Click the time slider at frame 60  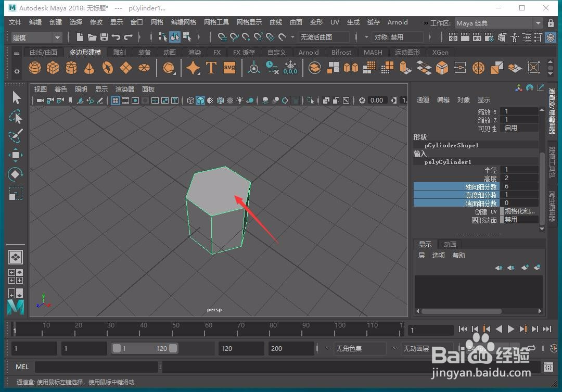[205, 330]
